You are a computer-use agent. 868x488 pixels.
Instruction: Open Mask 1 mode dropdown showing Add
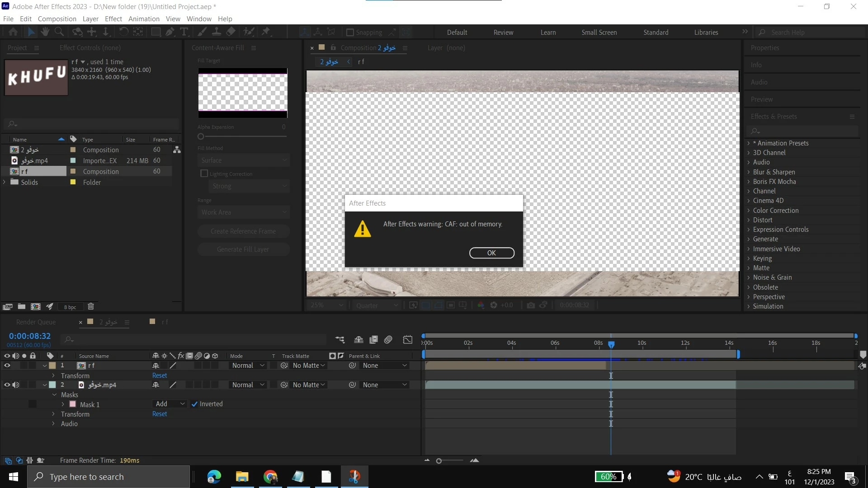(x=170, y=404)
